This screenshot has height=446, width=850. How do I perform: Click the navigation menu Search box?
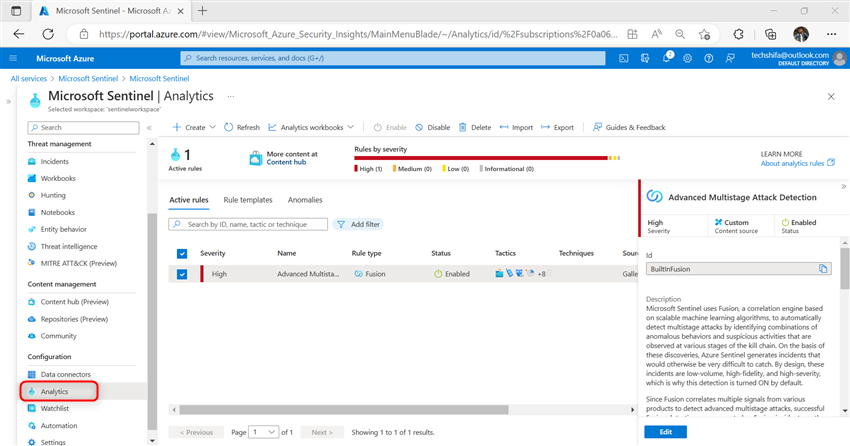pos(83,127)
